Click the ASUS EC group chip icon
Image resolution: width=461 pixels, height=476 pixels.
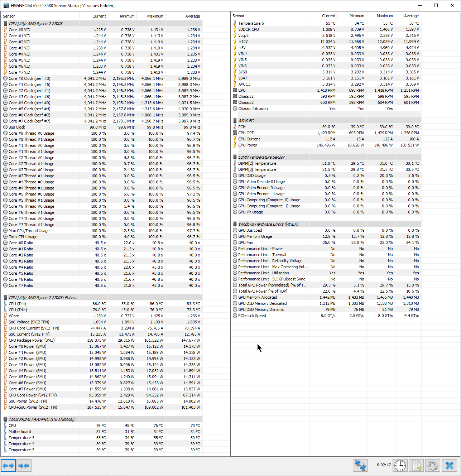(x=235, y=121)
